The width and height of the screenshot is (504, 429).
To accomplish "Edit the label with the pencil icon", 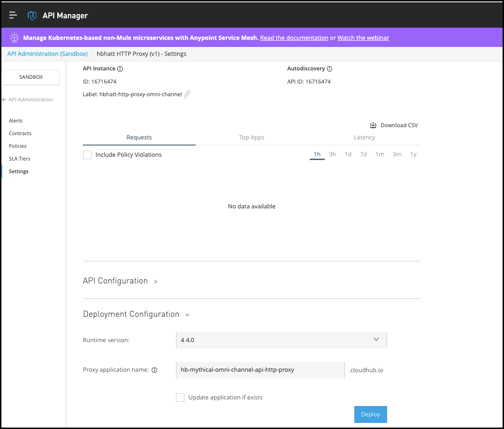I will tap(187, 94).
